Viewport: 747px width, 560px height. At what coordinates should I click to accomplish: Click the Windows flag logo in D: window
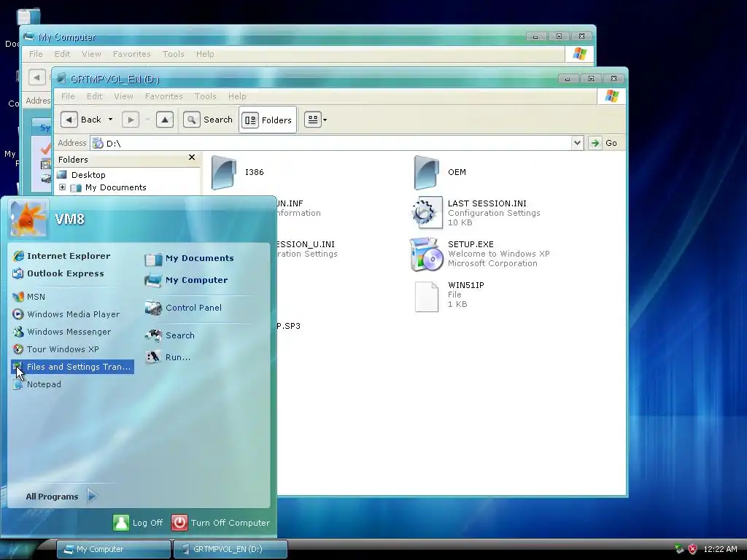point(612,96)
